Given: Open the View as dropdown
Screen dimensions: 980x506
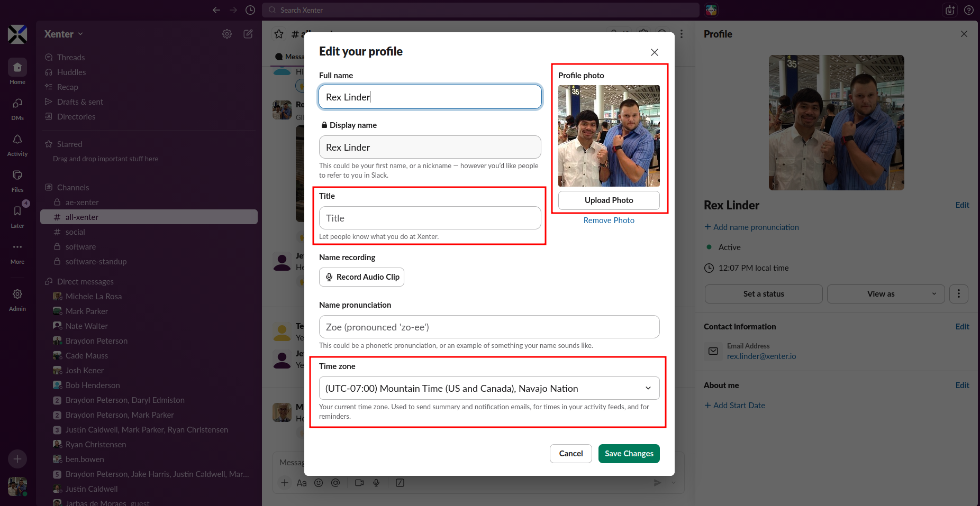Looking at the screenshot, I should click(885, 294).
